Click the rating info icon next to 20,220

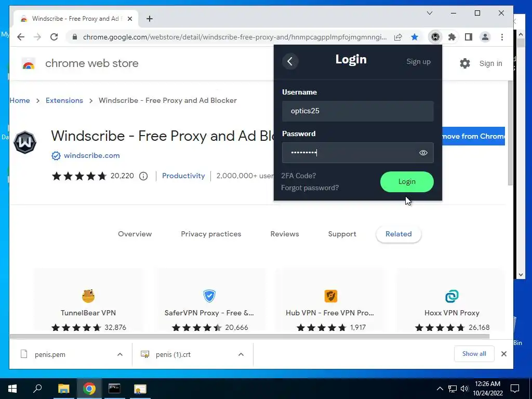click(143, 176)
